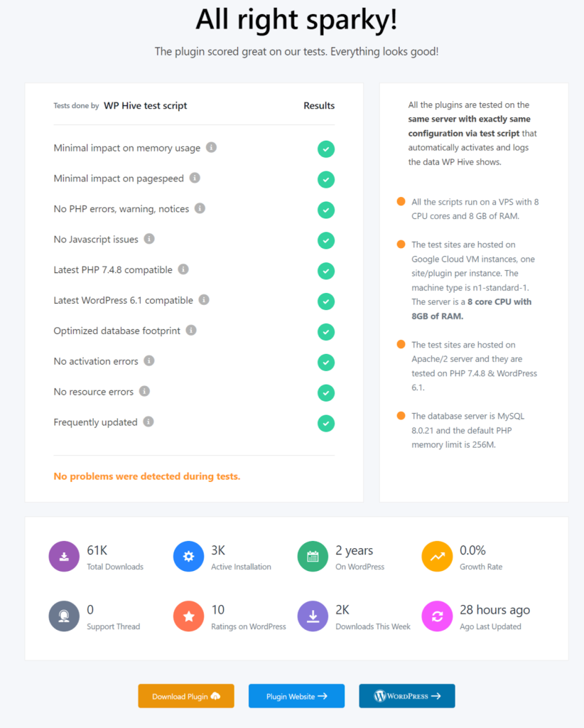This screenshot has height=728, width=584.
Task: Click the Ratings on WordPress star icon
Action: tap(188, 616)
